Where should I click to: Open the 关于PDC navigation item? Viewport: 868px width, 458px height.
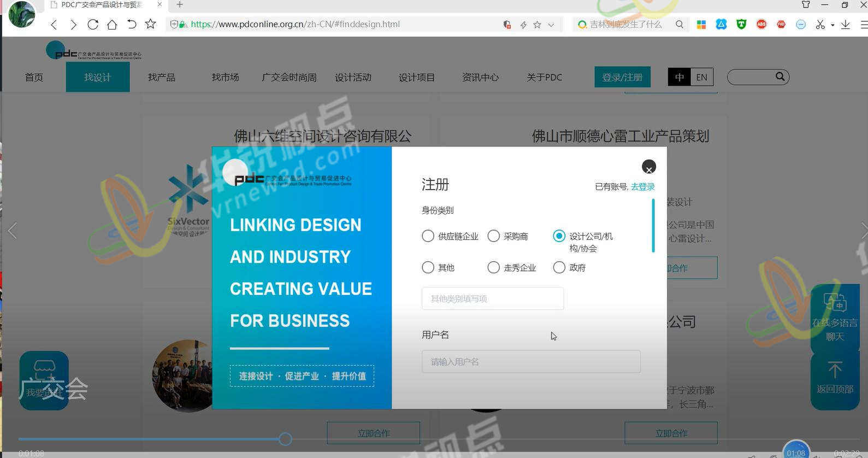[x=544, y=78]
